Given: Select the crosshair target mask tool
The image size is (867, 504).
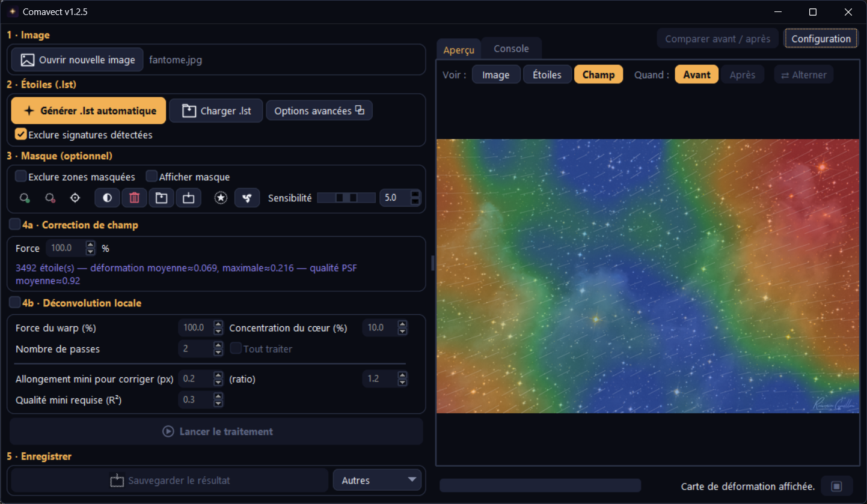Looking at the screenshot, I should pos(75,198).
